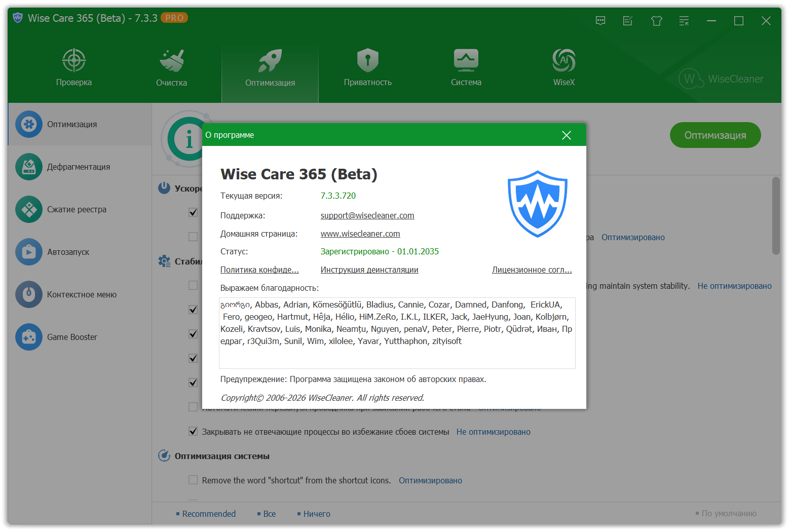Choose Сжатие реестра in the sidebar
Screen dimensions: 789x532
tap(77, 209)
